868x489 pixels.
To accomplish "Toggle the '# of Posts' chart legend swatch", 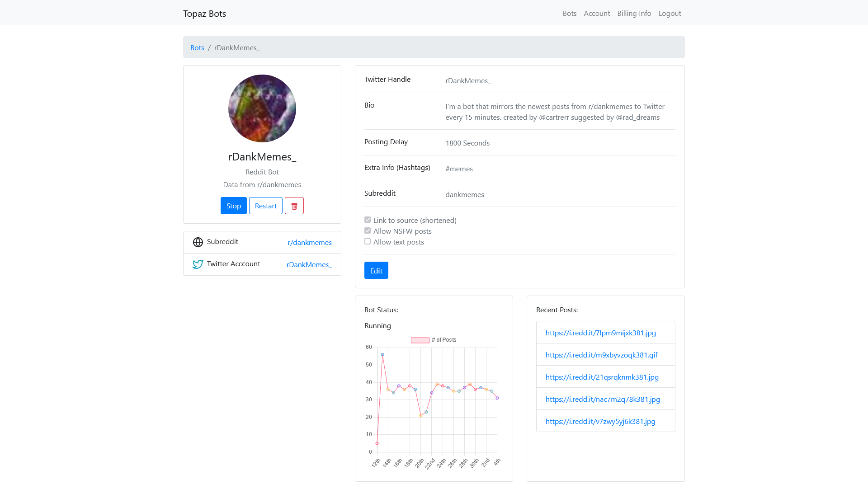I will click(x=420, y=340).
